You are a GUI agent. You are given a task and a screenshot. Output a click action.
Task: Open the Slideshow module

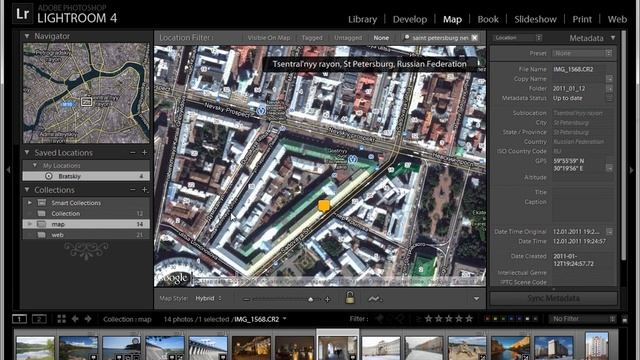coord(535,19)
